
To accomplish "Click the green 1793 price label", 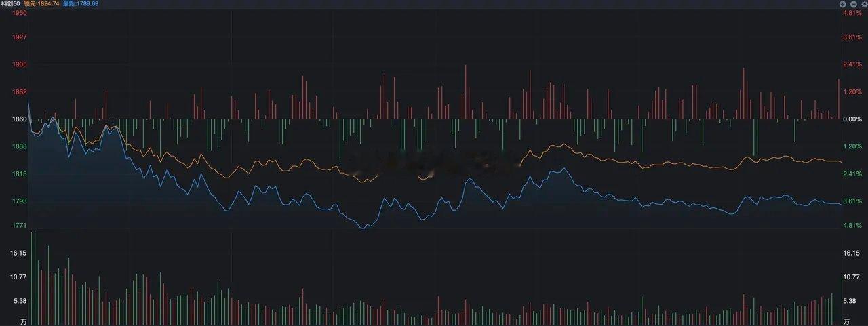I will (20, 201).
